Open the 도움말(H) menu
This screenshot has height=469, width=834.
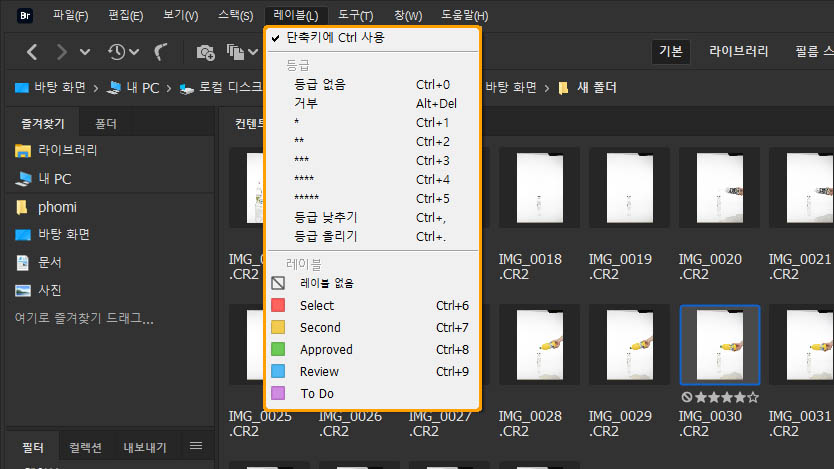pyautogui.click(x=464, y=15)
